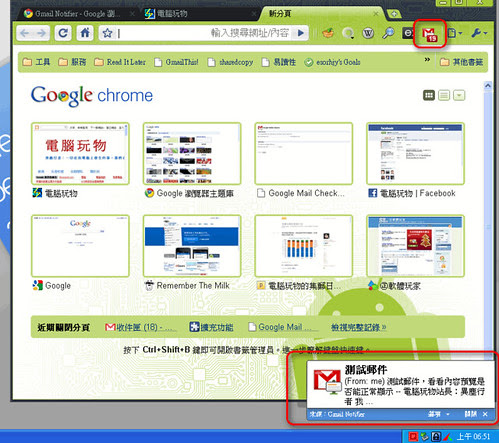Open new tab page options dropdown

[x=459, y=95]
